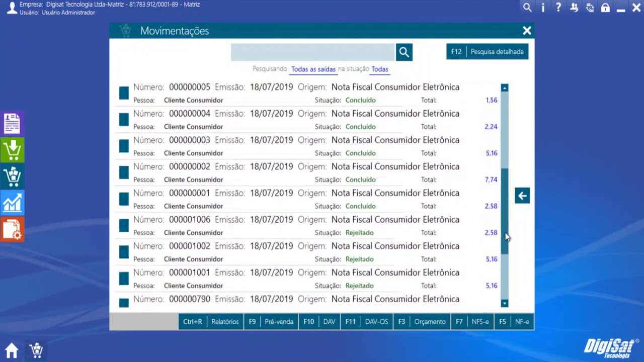
Task: Go to home via house icon
Action: (x=12, y=350)
